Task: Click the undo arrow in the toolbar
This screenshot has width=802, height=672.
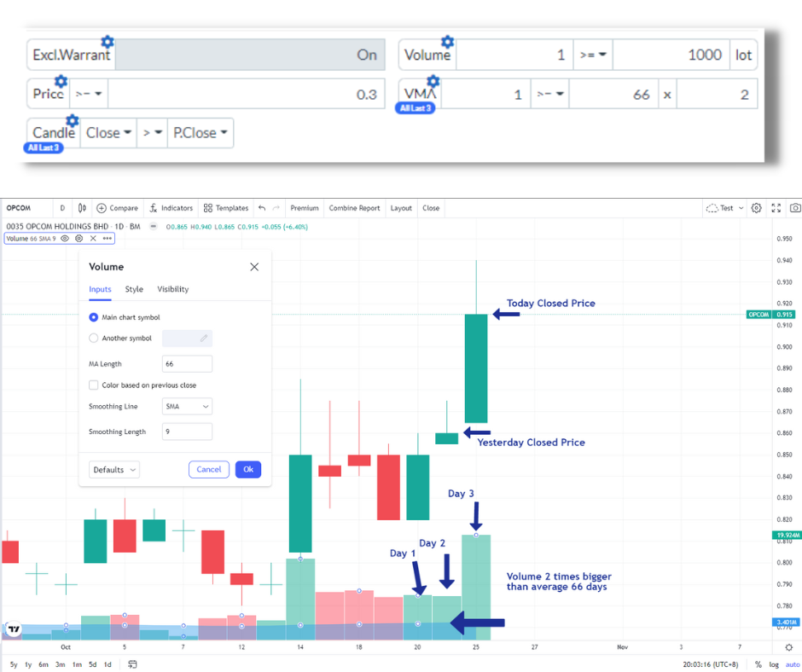Action: click(x=260, y=207)
